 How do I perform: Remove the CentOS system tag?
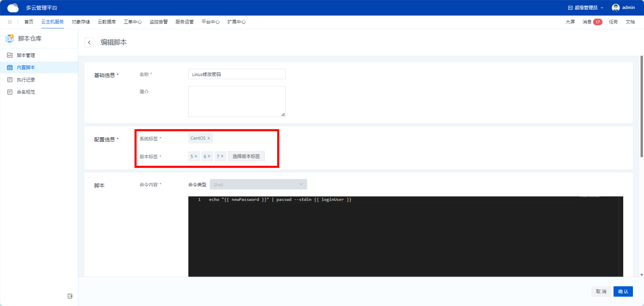pyautogui.click(x=209, y=138)
